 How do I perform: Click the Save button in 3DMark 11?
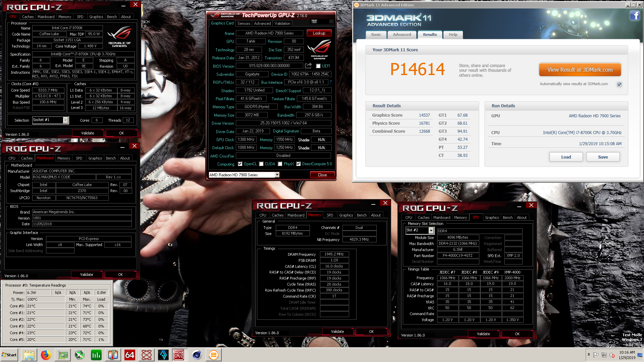point(603,157)
